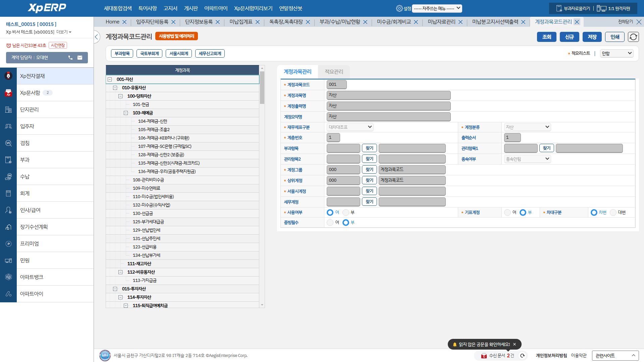This screenshot has width=644, height=362.
Task: Open the 미납집계표 tab
Action: [241, 22]
